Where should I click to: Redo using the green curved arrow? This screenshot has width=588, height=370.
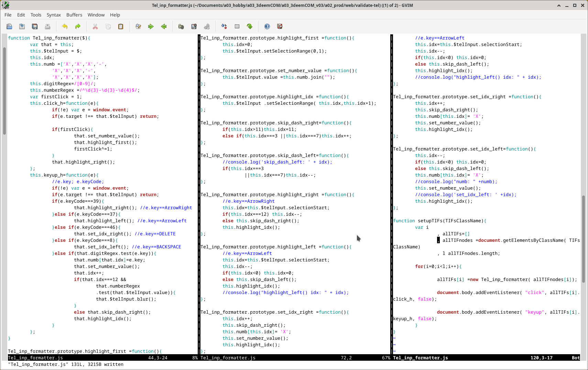78,26
